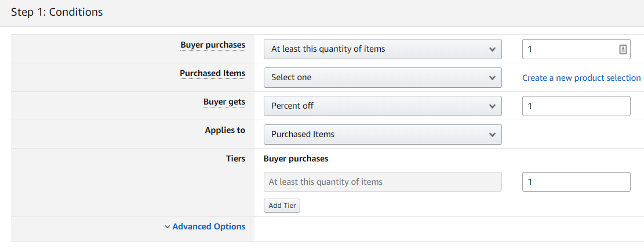Click the disabled Tiers quantity type field
Image resolution: width=644 pixels, height=248 pixels.
[383, 182]
